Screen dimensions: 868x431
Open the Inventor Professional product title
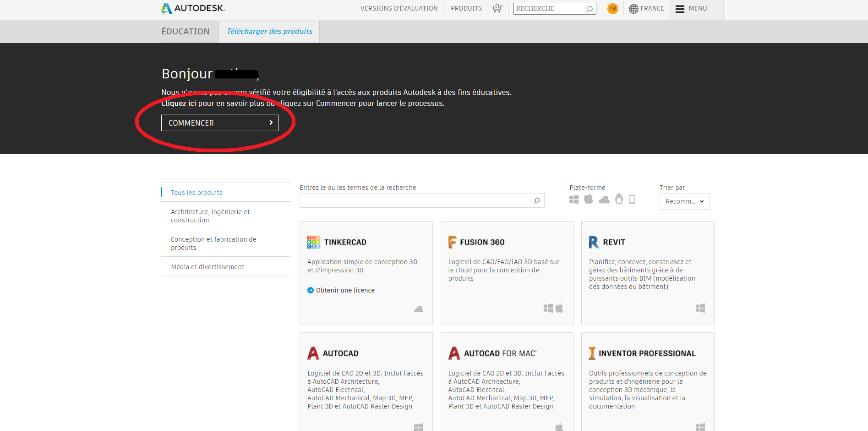tap(647, 354)
